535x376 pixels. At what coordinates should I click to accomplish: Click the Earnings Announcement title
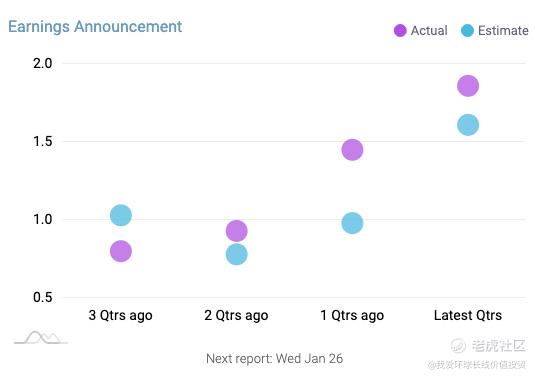pyautogui.click(x=95, y=27)
